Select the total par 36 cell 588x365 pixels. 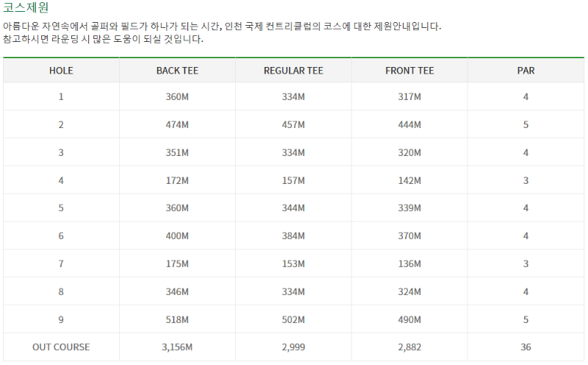(526, 347)
